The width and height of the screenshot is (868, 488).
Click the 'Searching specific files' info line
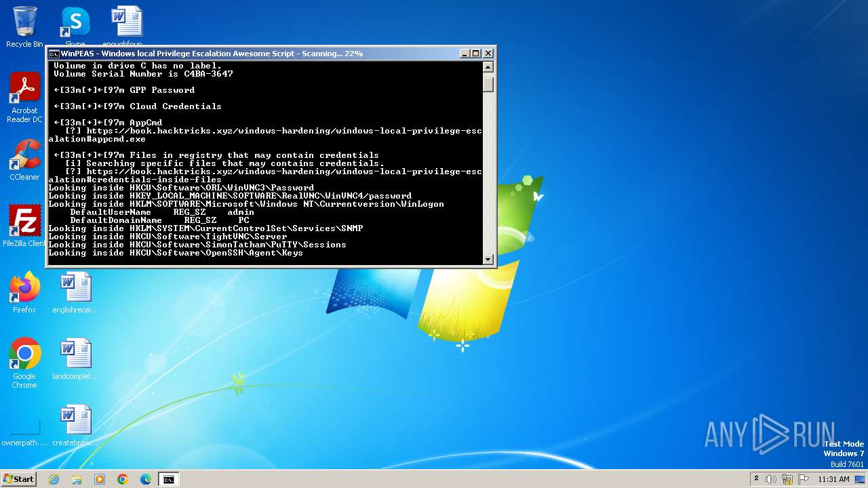pyautogui.click(x=224, y=163)
